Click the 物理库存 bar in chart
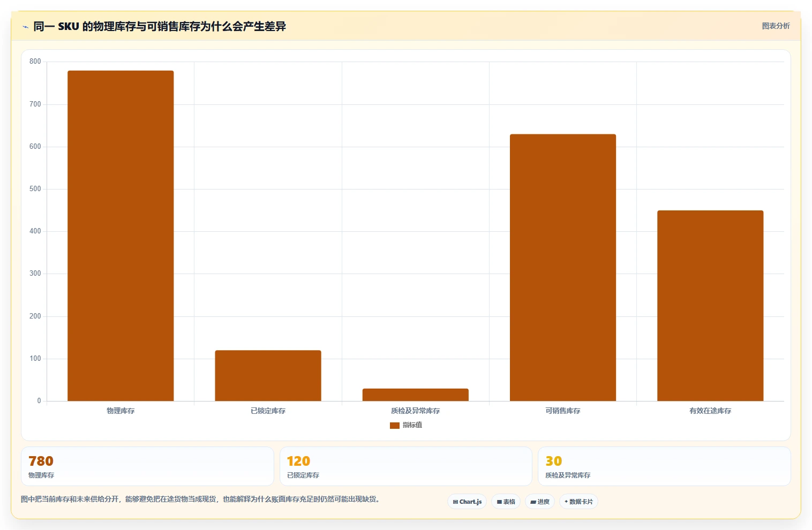Screen dimensions: 812x530 pos(121,236)
